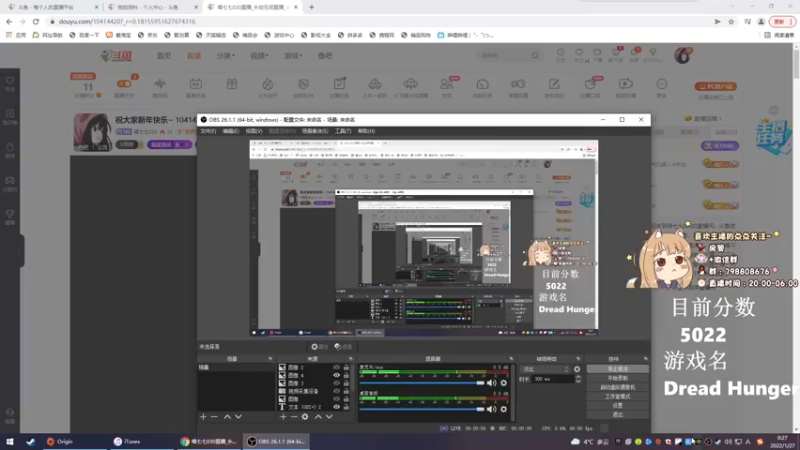The width and height of the screenshot is (800, 450).
Task: Enable Studio Mode in OBS controls
Action: coord(618,396)
